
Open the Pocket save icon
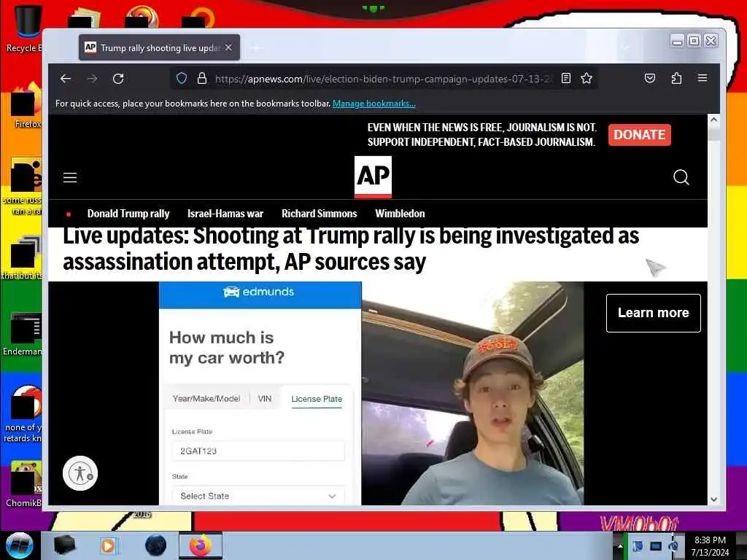[650, 79]
